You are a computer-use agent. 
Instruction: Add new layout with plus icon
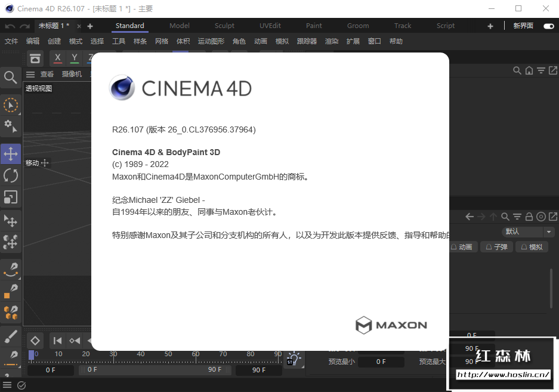point(490,26)
